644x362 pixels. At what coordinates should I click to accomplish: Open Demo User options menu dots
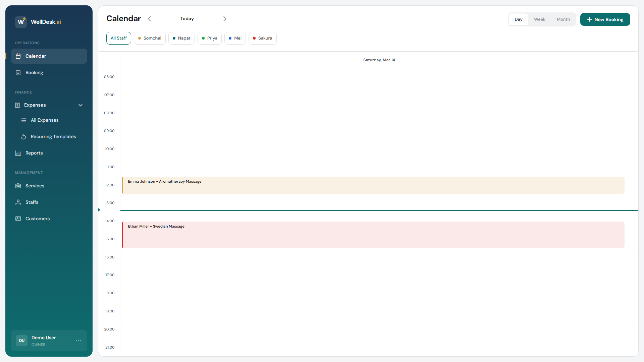(x=78, y=341)
